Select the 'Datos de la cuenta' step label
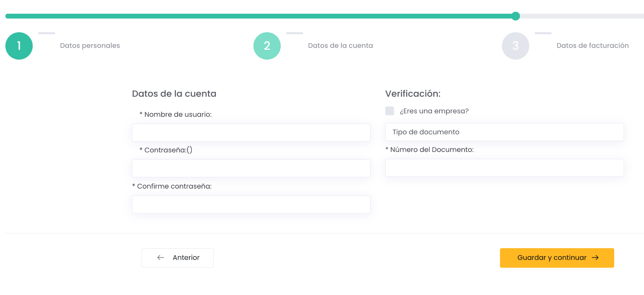 point(340,46)
